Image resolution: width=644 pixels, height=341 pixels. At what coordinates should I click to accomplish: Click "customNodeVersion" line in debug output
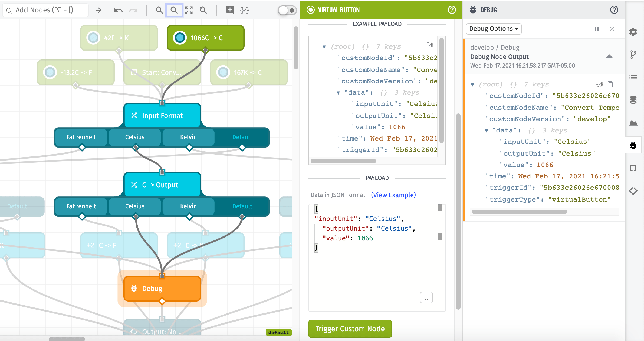pyautogui.click(x=548, y=119)
